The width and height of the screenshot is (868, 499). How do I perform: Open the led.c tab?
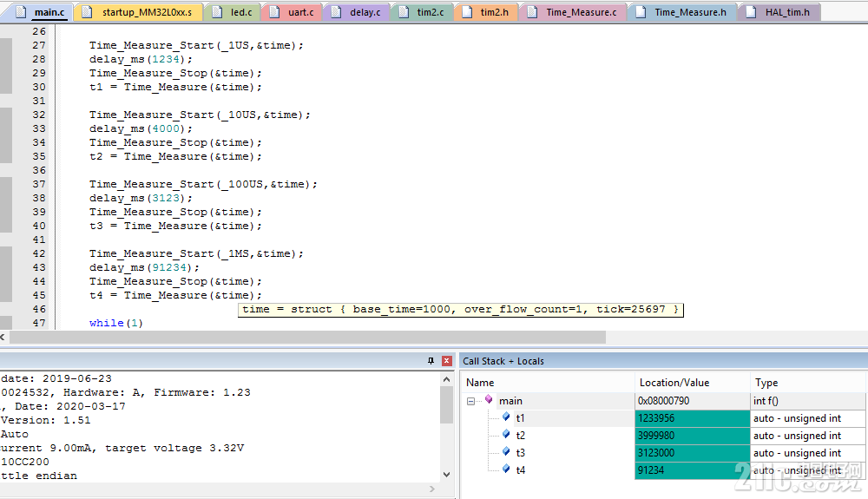[233, 12]
